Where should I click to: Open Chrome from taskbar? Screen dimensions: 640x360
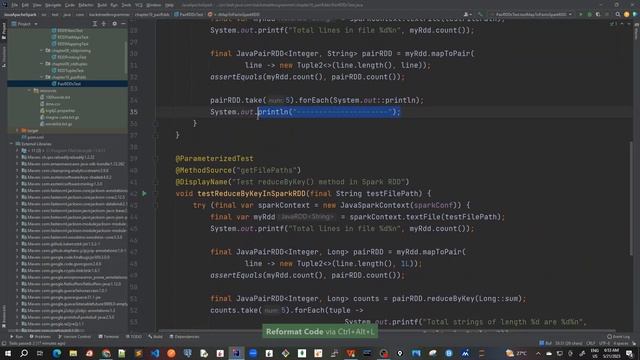click(x=106, y=353)
